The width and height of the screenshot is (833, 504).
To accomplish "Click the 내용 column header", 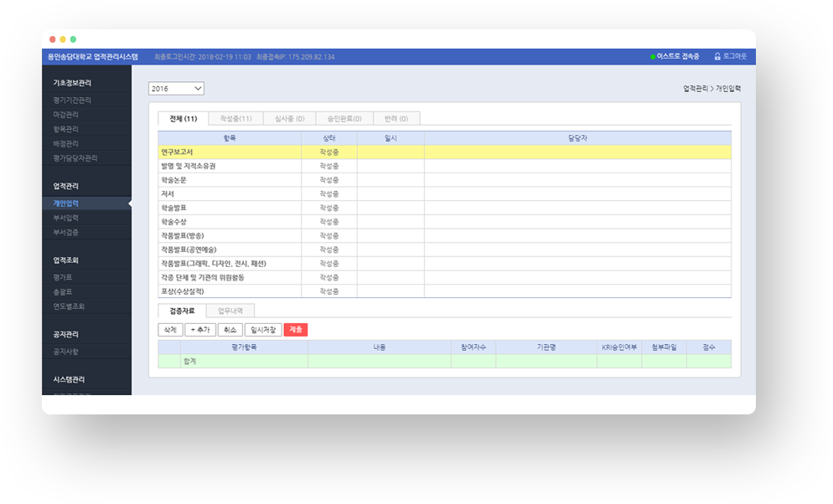I will click(x=380, y=347).
